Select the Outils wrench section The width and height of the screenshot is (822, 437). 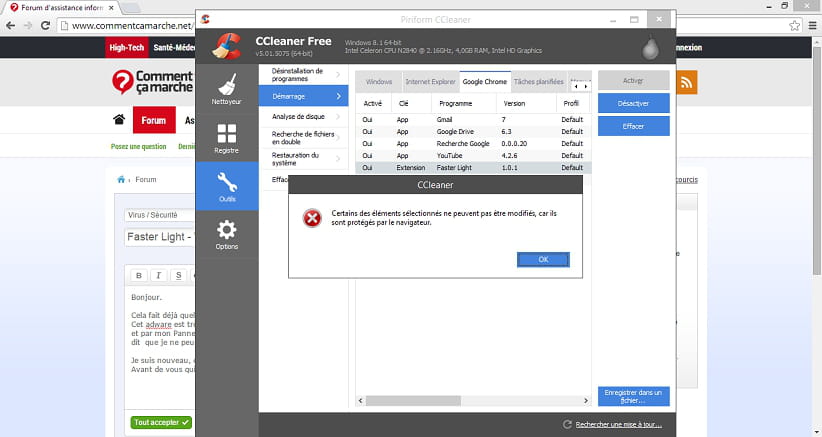point(226,186)
